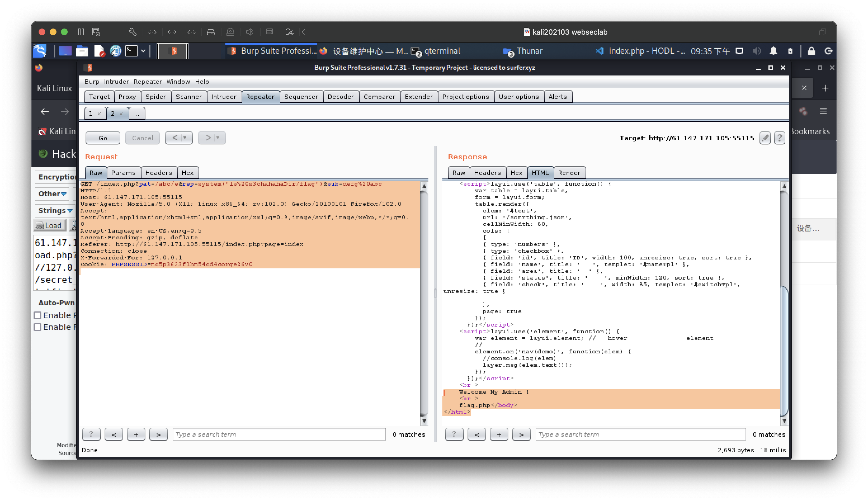Edit target with pencil icon

(x=765, y=138)
